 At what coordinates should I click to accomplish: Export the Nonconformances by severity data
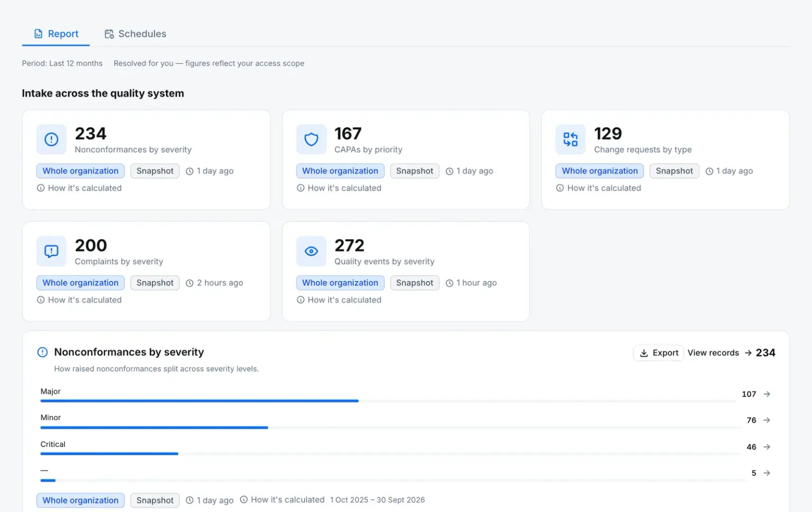(659, 353)
